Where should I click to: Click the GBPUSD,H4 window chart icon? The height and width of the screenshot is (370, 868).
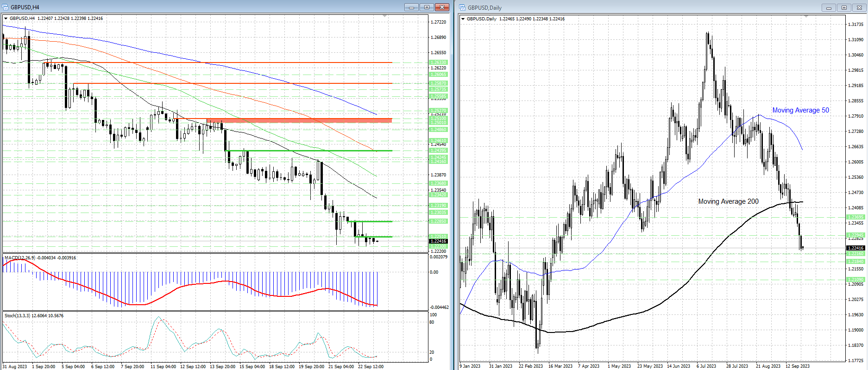6,7
